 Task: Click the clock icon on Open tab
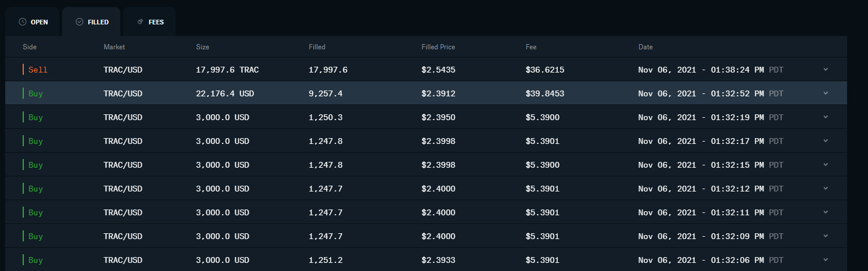click(x=23, y=22)
